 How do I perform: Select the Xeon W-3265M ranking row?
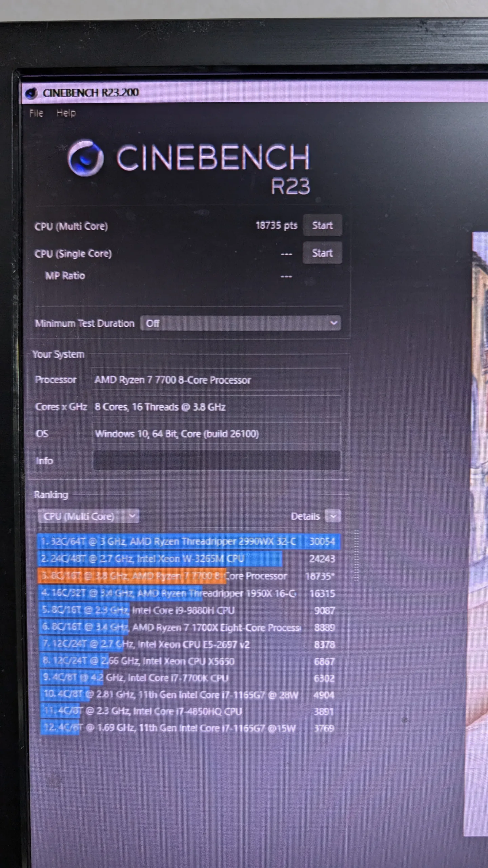tap(188, 558)
